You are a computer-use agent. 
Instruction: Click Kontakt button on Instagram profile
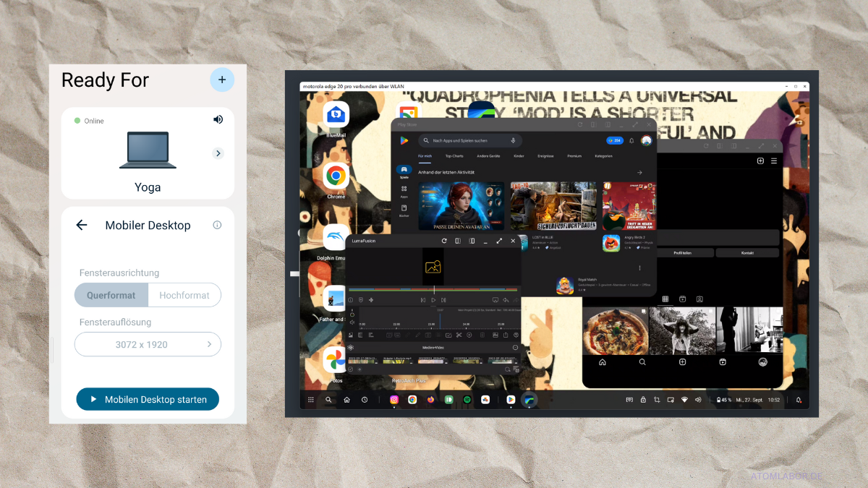click(x=747, y=253)
